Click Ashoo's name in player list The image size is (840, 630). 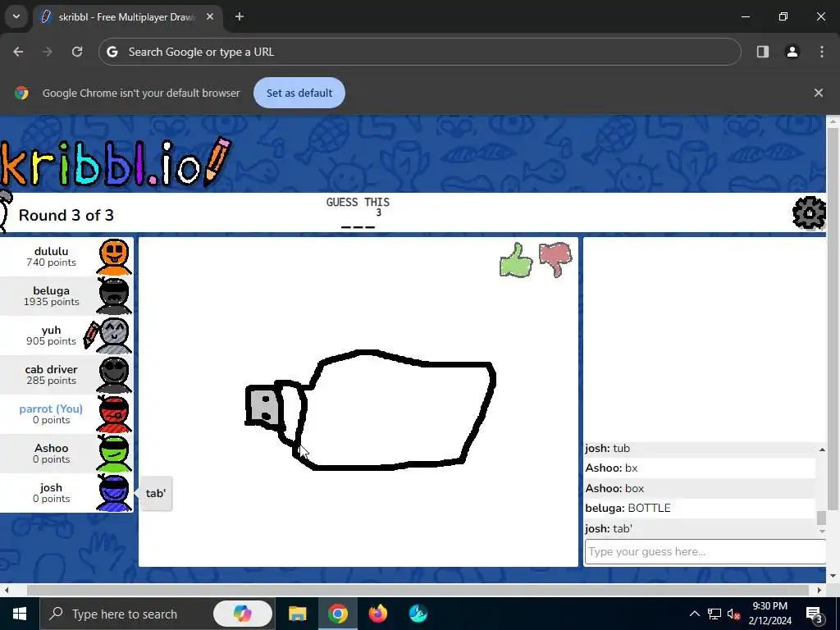[52, 448]
